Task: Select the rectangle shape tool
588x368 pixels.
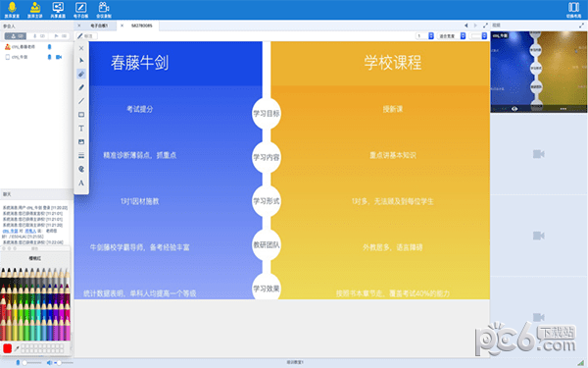Action: coord(81,115)
